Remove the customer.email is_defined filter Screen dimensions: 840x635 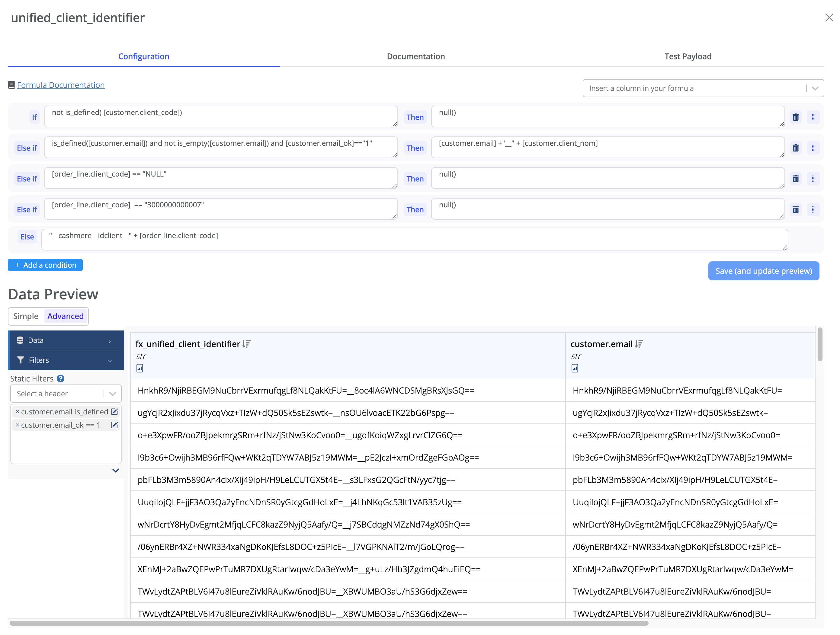tap(17, 411)
